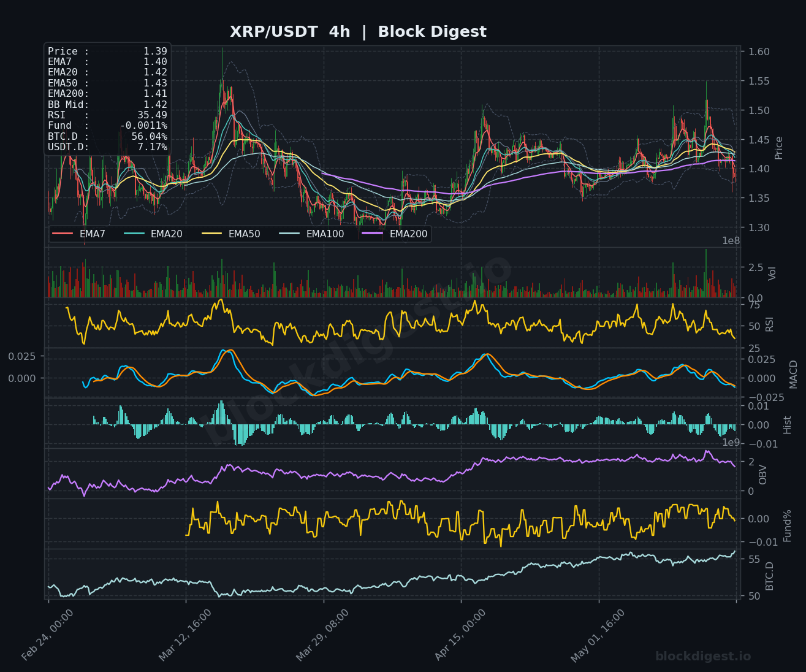Click the Price 1.39 row in info box
Screen dimensions: 806x672
coord(107,52)
